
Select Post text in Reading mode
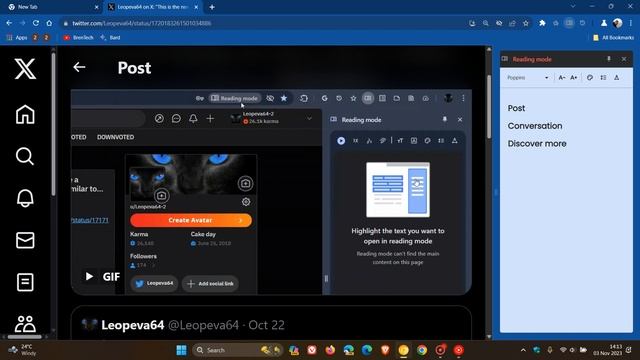click(x=516, y=108)
